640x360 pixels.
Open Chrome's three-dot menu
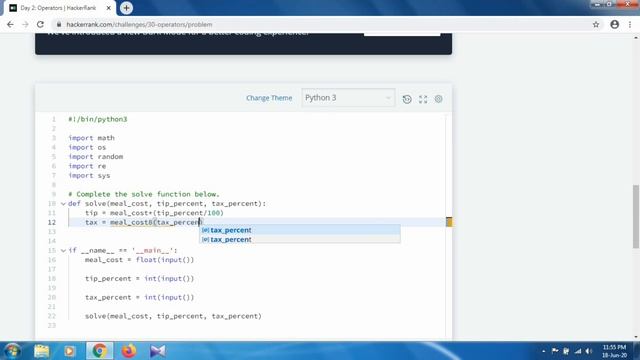pos(630,24)
